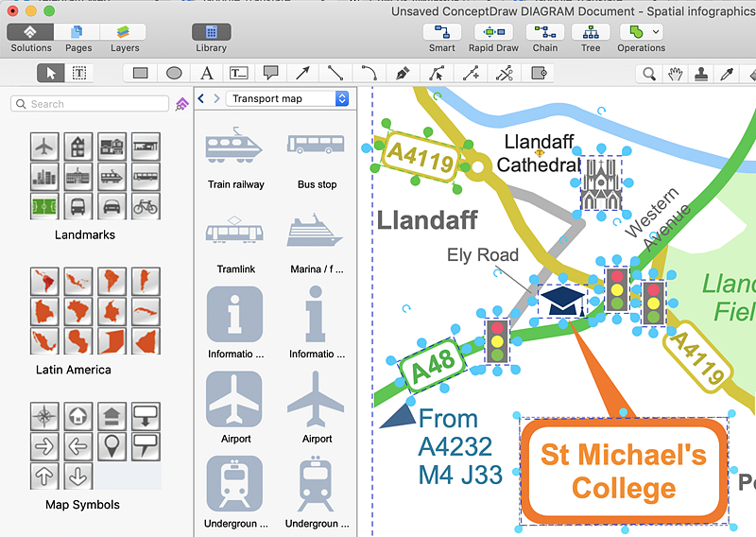The width and height of the screenshot is (756, 537).
Task: Select the Ely Road label
Action: 483,254
